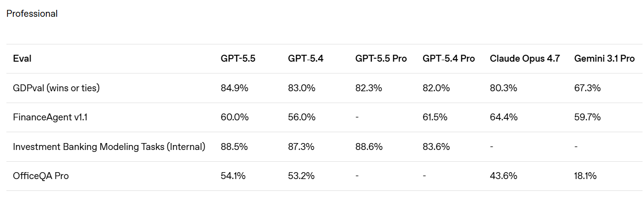Select the 64.4% FinanceAgent score

pos(503,117)
